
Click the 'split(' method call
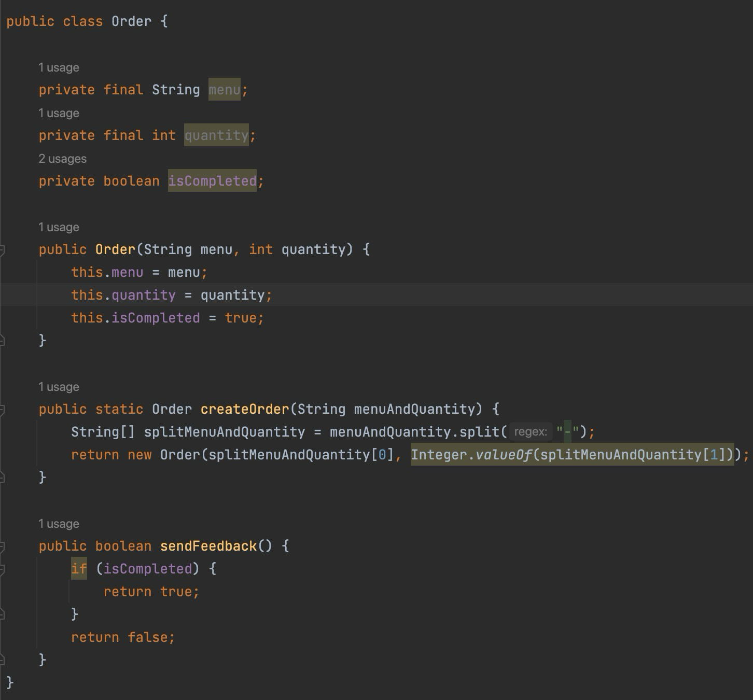coord(483,432)
